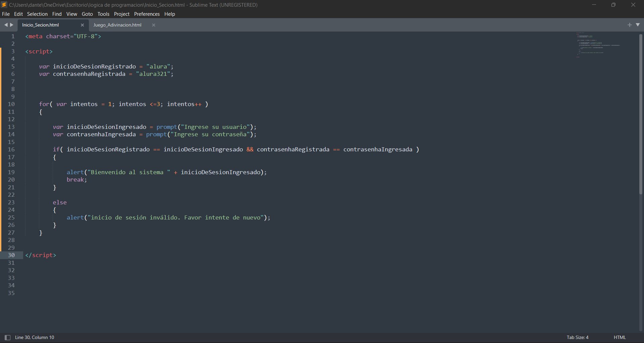Close the Sublime Text window
Viewport: 644px width, 343px height.
[x=633, y=5]
